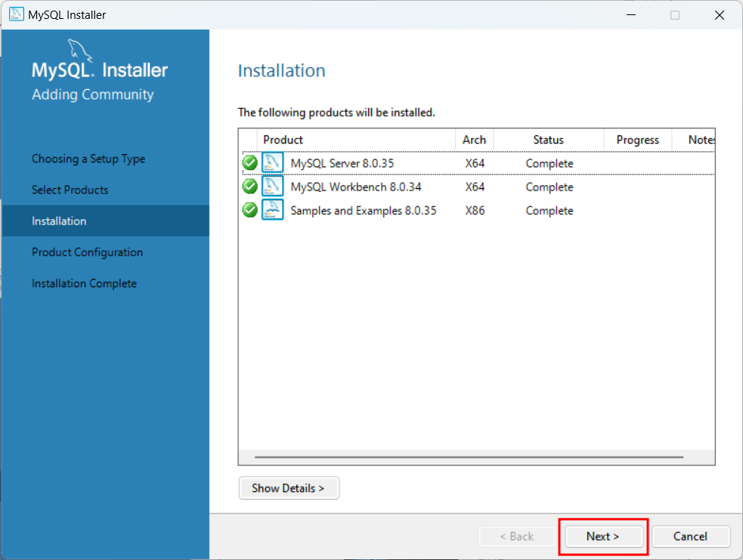Image resolution: width=743 pixels, height=560 pixels.
Task: Click the disabled Back button
Action: point(517,537)
